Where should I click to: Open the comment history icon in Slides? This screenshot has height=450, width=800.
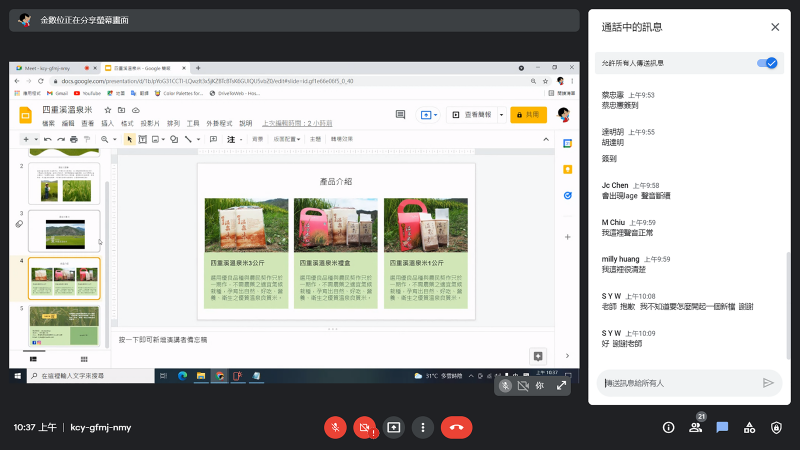[401, 115]
